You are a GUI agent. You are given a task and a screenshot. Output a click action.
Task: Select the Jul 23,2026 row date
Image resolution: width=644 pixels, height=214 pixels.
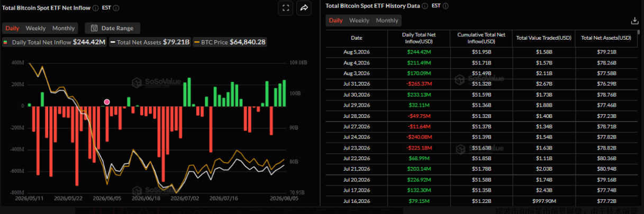click(x=357, y=148)
